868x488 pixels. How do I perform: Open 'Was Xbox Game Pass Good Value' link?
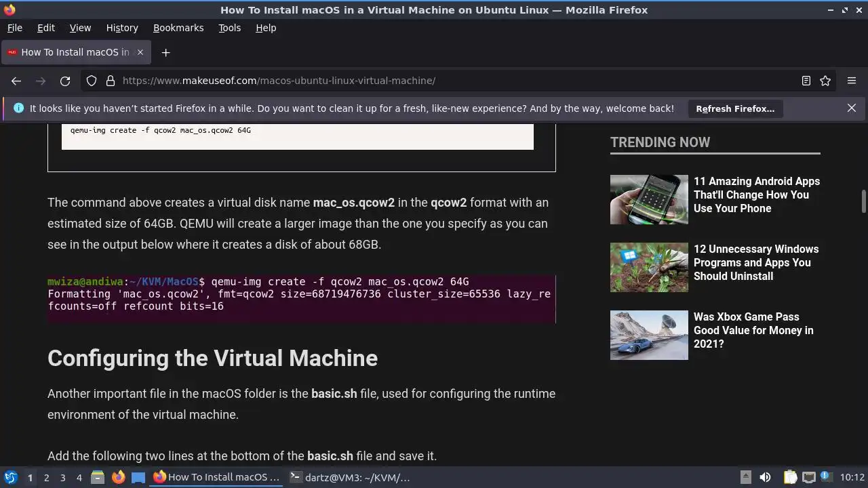click(753, 330)
